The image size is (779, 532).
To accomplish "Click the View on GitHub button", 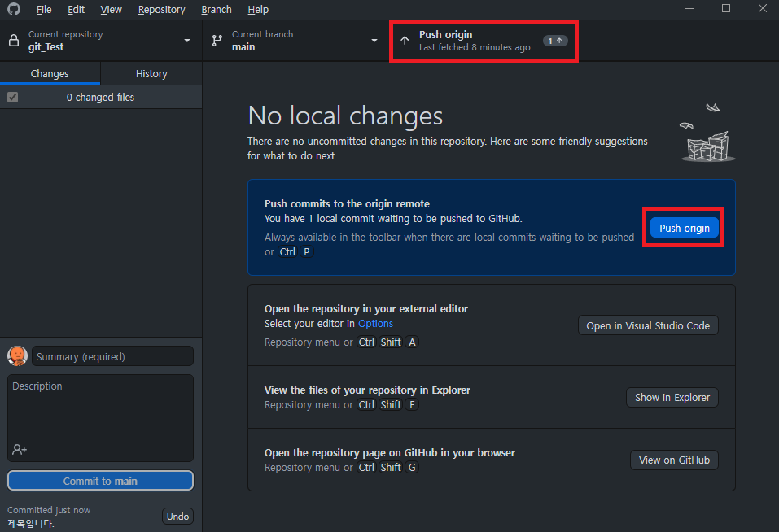I will (x=674, y=460).
